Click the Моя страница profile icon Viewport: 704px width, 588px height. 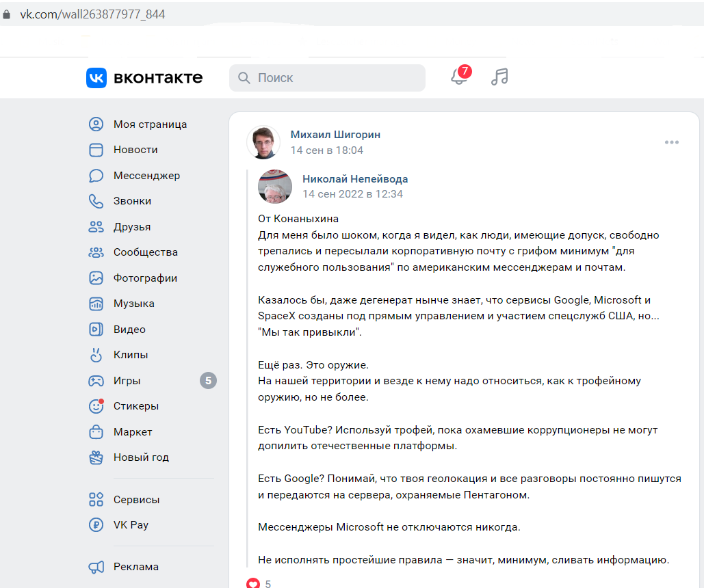coord(96,124)
